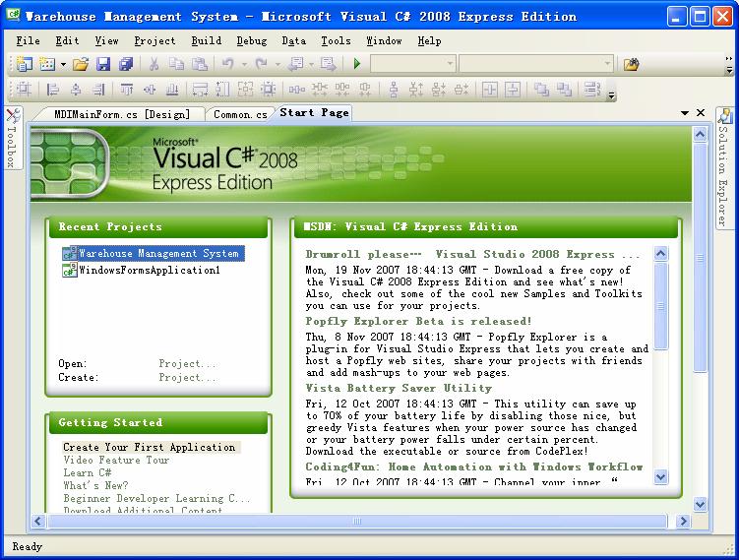
Task: Click the news feed scroll-down arrow
Action: click(x=660, y=476)
